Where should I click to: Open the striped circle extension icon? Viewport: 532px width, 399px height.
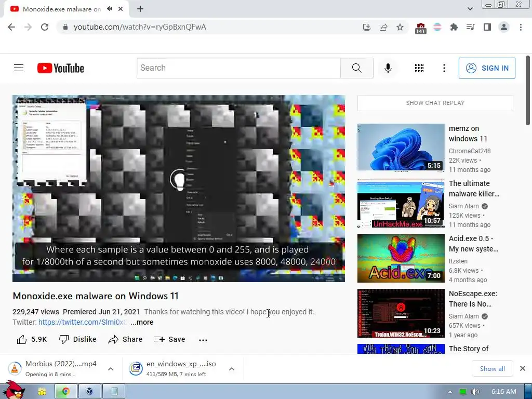coord(437,27)
